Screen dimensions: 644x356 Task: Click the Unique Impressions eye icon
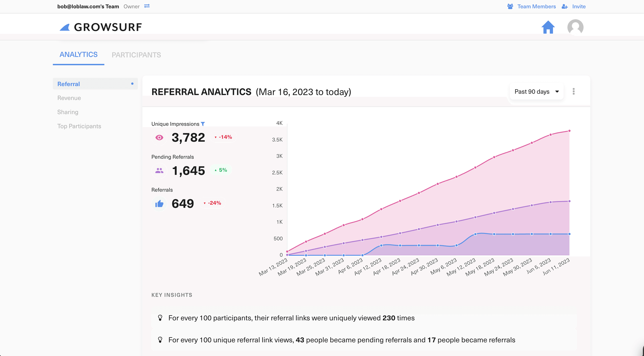[159, 137]
